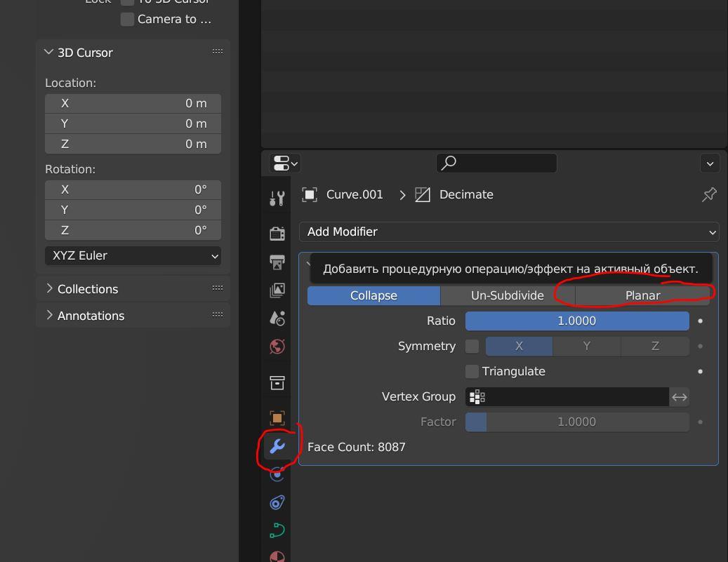Select the Modifiers wrench tab
This screenshot has height=562, width=728.
tap(277, 446)
